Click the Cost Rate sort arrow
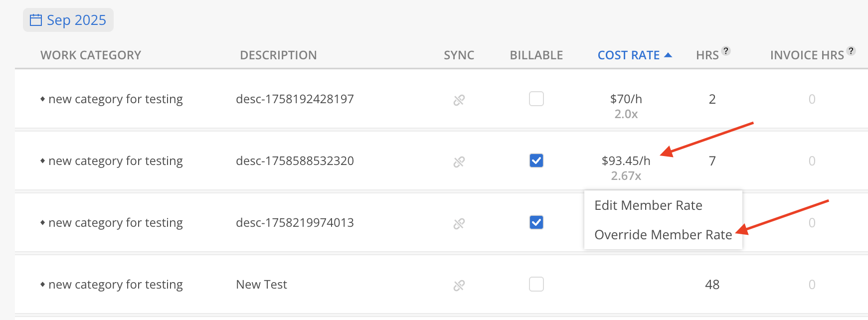This screenshot has height=320, width=868. point(668,55)
